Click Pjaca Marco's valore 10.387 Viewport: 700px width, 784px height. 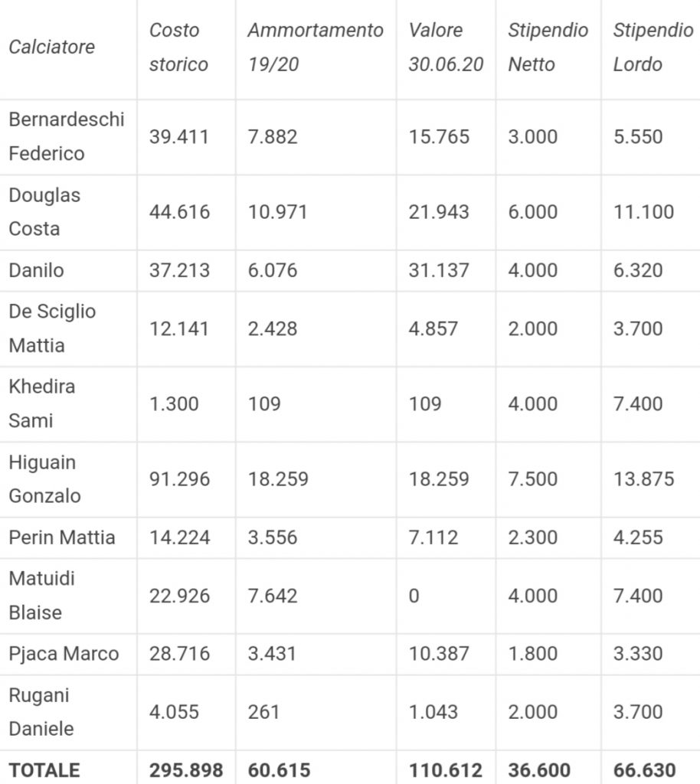click(x=439, y=654)
